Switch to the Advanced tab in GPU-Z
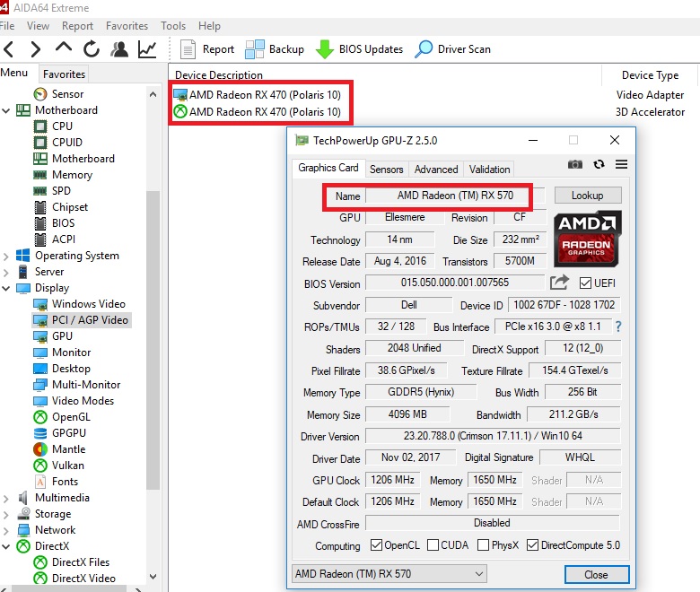The height and width of the screenshot is (592, 700). 436,170
